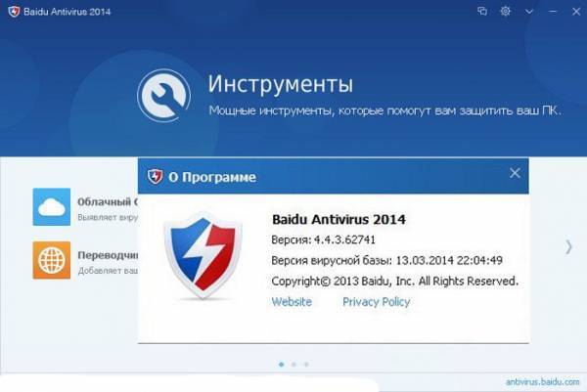Open the antivirus.baidu.com link
587x392 pixels.
(542, 382)
